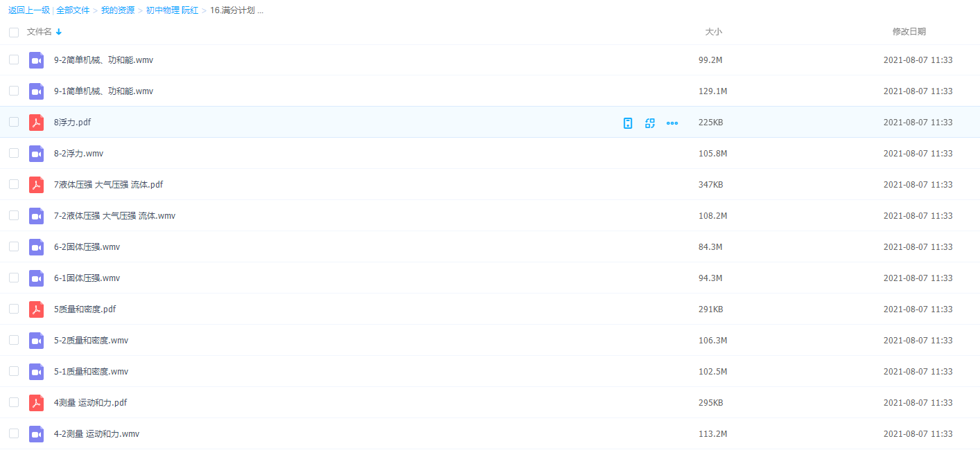Check the box for 9-1简单机械、功和能.wmv
The image size is (980, 450).
tap(14, 91)
